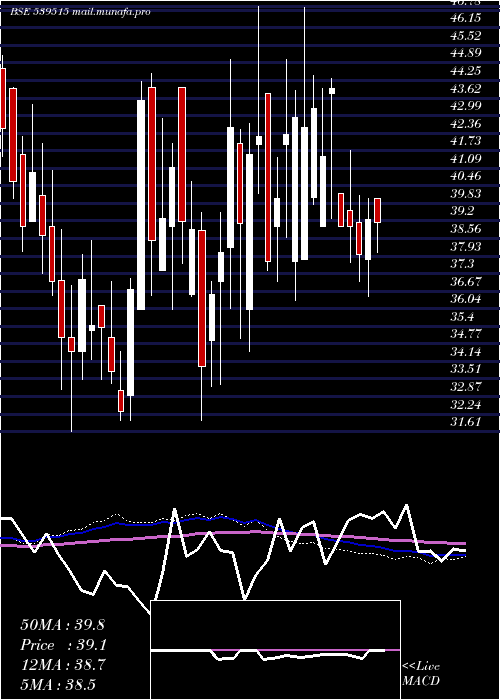
Task: Click the BSE mail.munafa.pro chart title
Action: tap(80, 12)
